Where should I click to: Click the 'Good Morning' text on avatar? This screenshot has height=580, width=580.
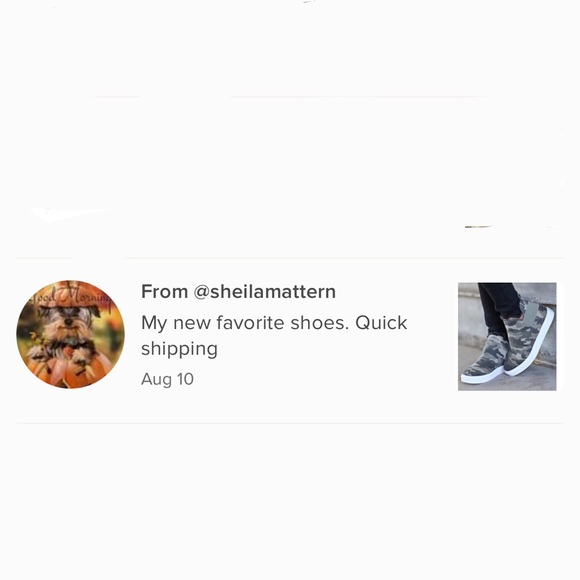pos(70,297)
